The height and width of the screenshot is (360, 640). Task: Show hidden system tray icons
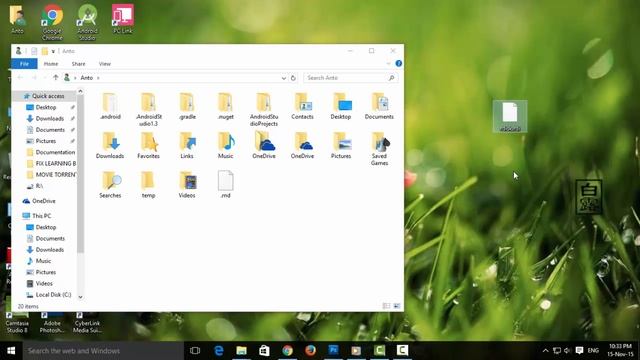(x=545, y=351)
